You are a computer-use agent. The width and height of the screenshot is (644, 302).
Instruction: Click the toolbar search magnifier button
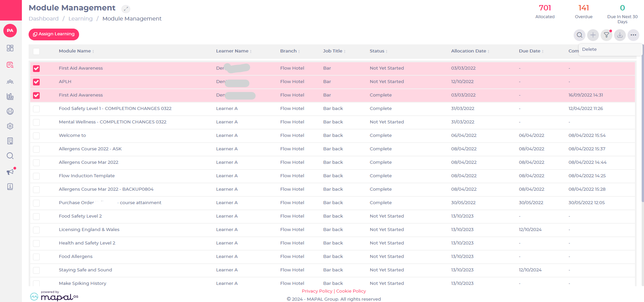coord(579,35)
